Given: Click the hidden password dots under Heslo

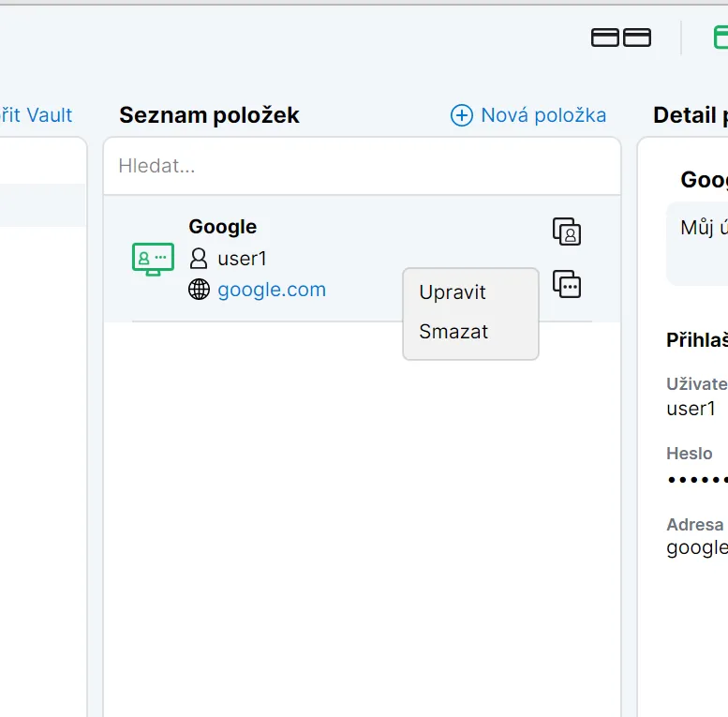Looking at the screenshot, I should click(697, 480).
